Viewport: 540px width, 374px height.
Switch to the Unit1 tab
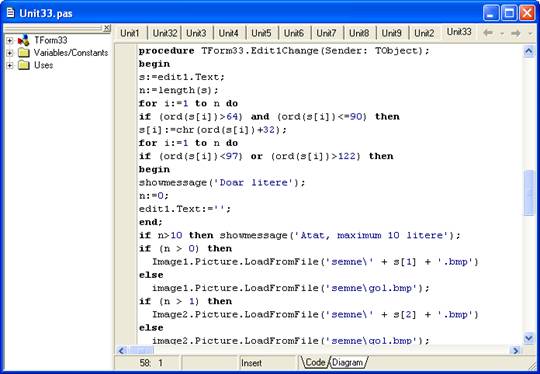[x=130, y=33]
